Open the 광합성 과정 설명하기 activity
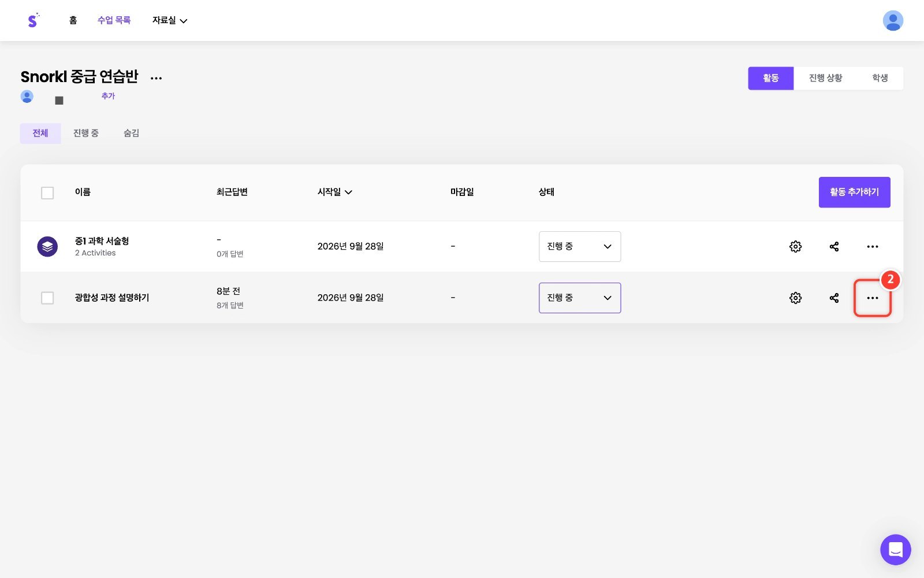This screenshot has width=924, height=578. (112, 298)
